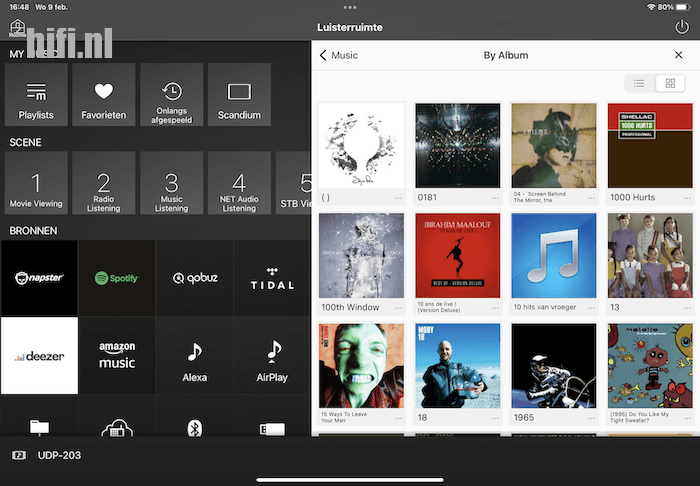Tap the Luisterruimte room title
Viewport: 700px width, 486px height.
coord(350,28)
